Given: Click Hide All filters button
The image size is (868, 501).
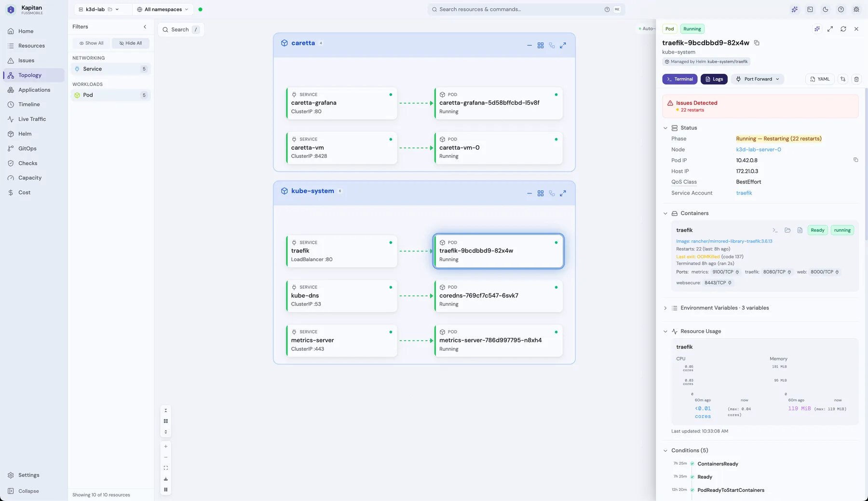Looking at the screenshot, I should [131, 43].
